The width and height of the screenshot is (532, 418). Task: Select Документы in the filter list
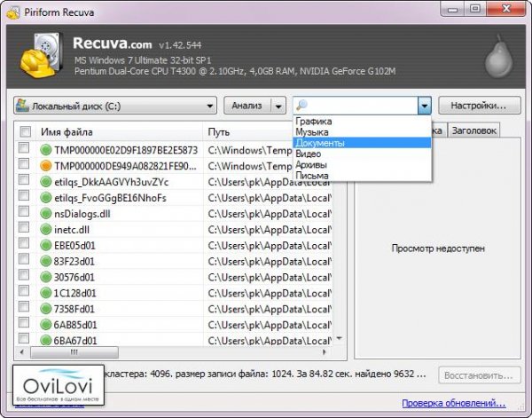[362, 143]
